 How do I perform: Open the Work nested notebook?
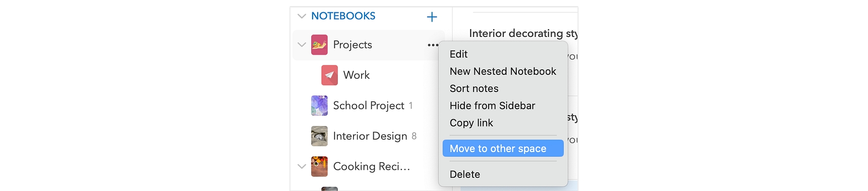357,75
